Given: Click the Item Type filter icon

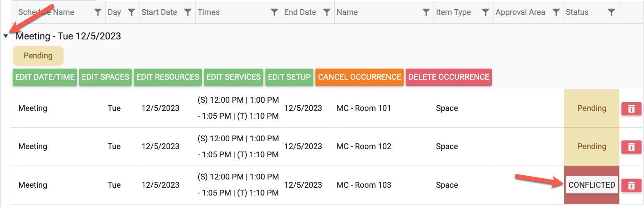Looking at the screenshot, I should pos(485,12).
